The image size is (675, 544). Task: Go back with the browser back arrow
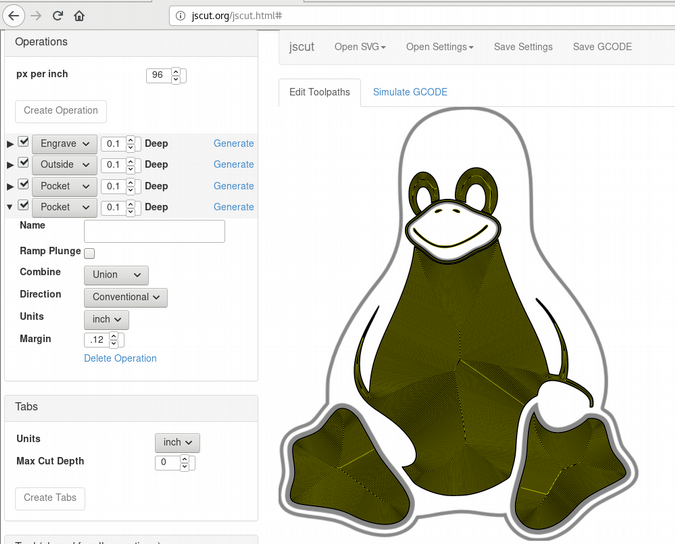coord(14,16)
